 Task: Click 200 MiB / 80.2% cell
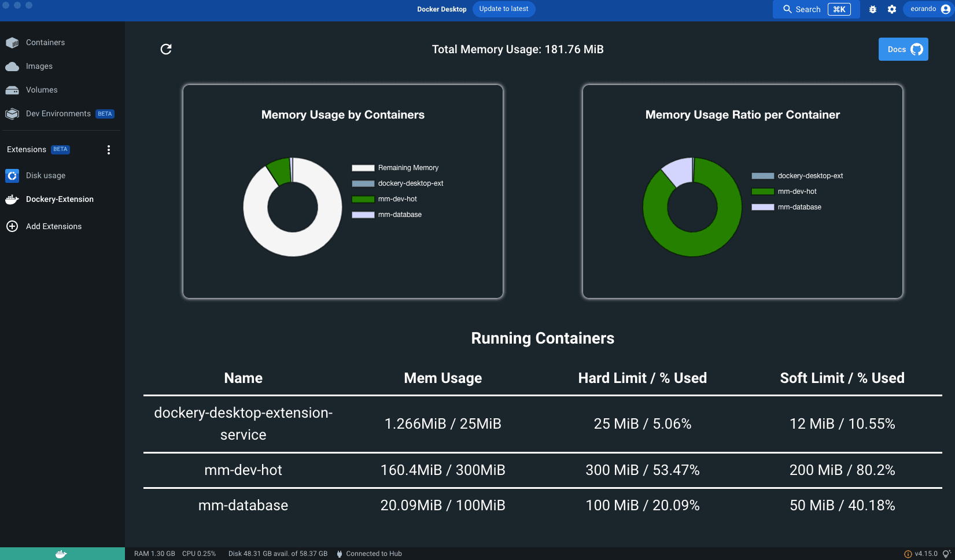pyautogui.click(x=842, y=470)
